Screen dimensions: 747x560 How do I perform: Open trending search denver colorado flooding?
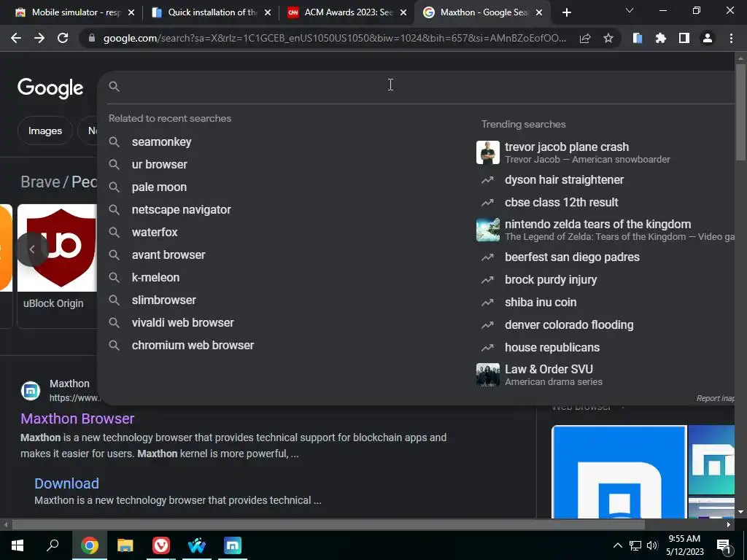(x=569, y=324)
